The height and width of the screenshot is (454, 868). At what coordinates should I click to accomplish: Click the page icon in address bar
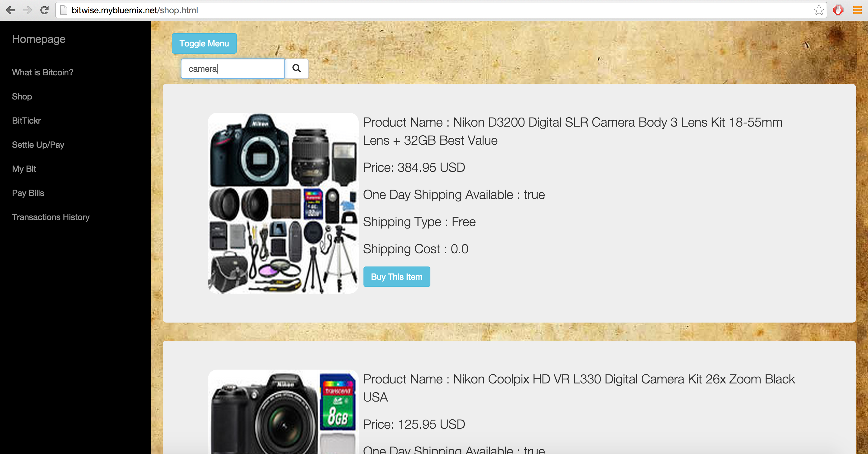pos(63,10)
